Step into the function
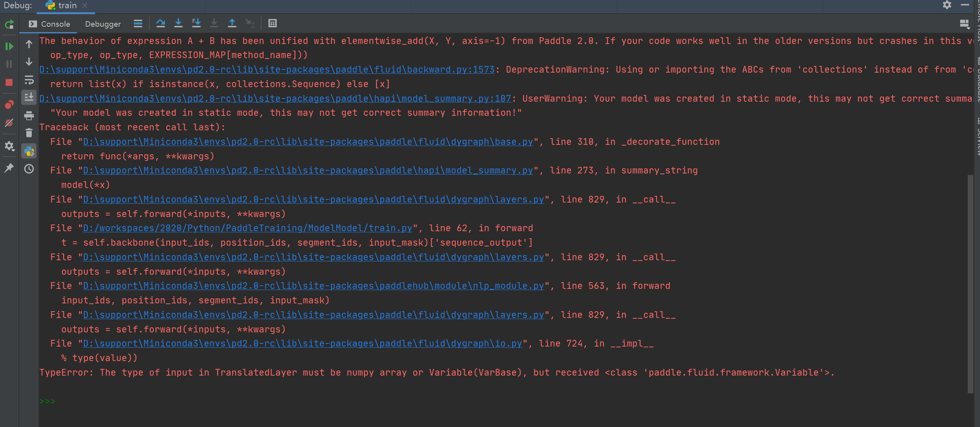Screen dimensions: 980x427 178,24
